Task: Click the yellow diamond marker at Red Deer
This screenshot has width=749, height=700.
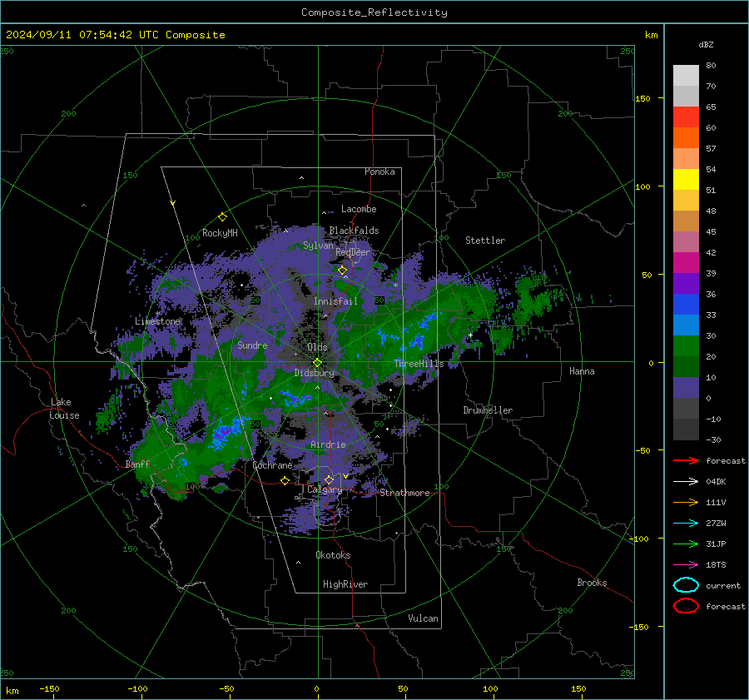Action: (x=342, y=270)
